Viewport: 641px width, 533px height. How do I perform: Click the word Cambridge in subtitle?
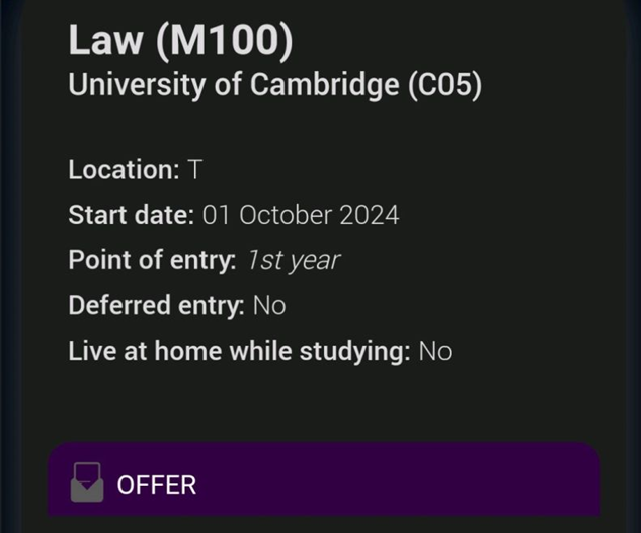325,85
